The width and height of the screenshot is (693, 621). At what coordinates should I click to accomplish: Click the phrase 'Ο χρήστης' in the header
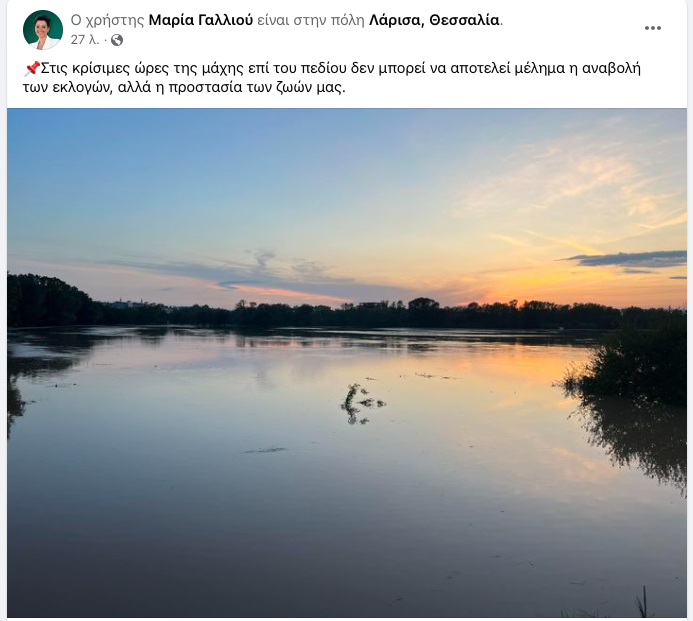pos(107,20)
